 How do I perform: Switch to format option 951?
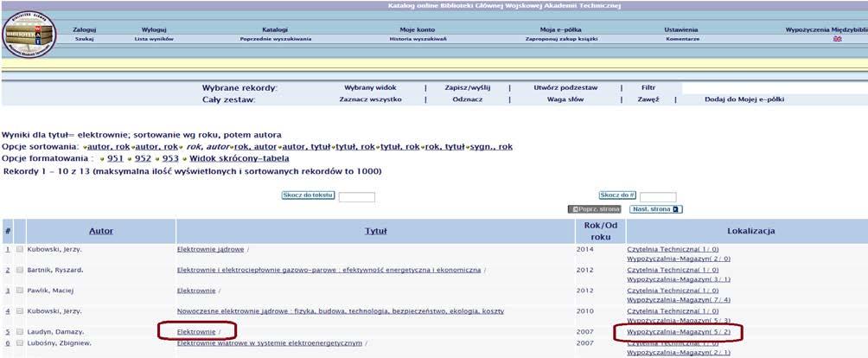(x=115, y=159)
